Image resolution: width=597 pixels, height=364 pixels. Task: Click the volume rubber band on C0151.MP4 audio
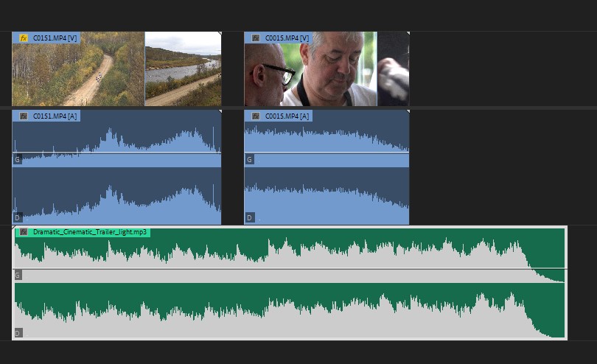point(116,153)
